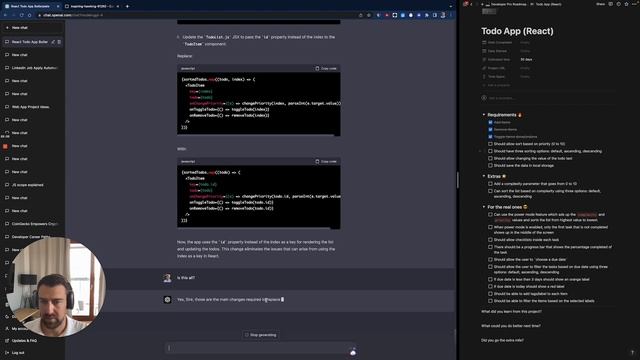The height and width of the screenshot is (360, 640).
Task: Click the plus icon for New chat in ChatGPT
Action: (7, 27)
